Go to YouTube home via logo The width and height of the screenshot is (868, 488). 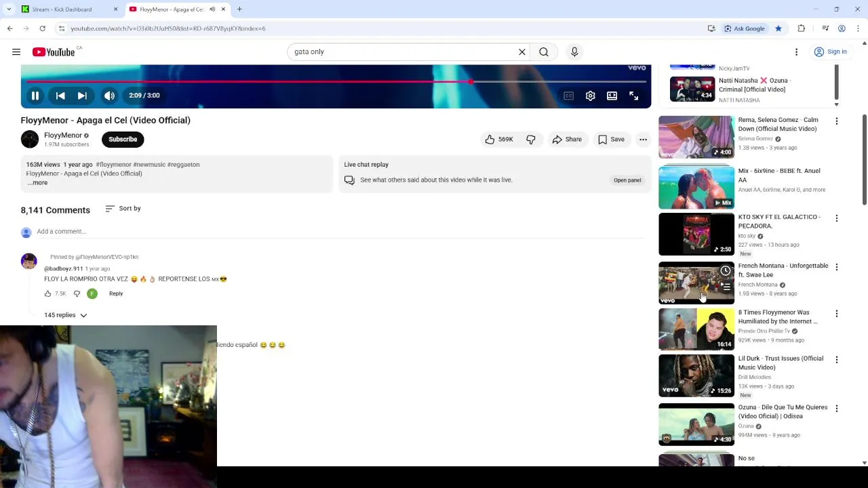54,52
